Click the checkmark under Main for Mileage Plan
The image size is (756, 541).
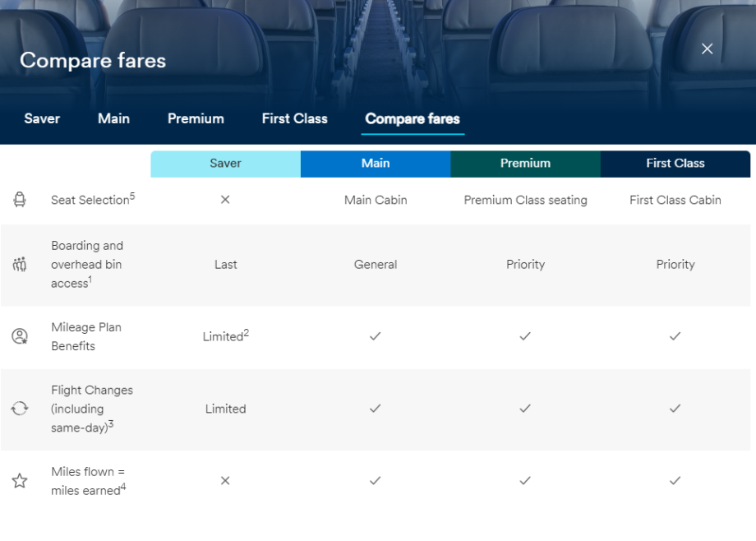(376, 335)
